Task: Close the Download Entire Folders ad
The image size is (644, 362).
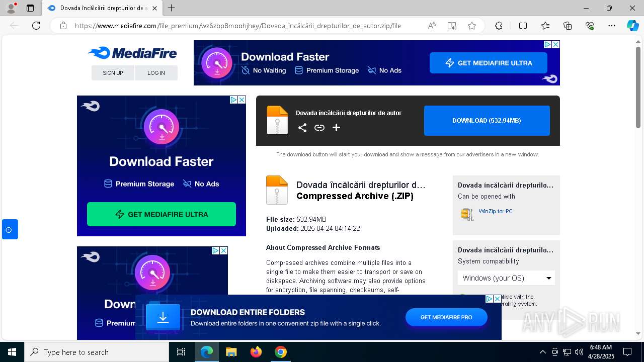Action: (497, 299)
